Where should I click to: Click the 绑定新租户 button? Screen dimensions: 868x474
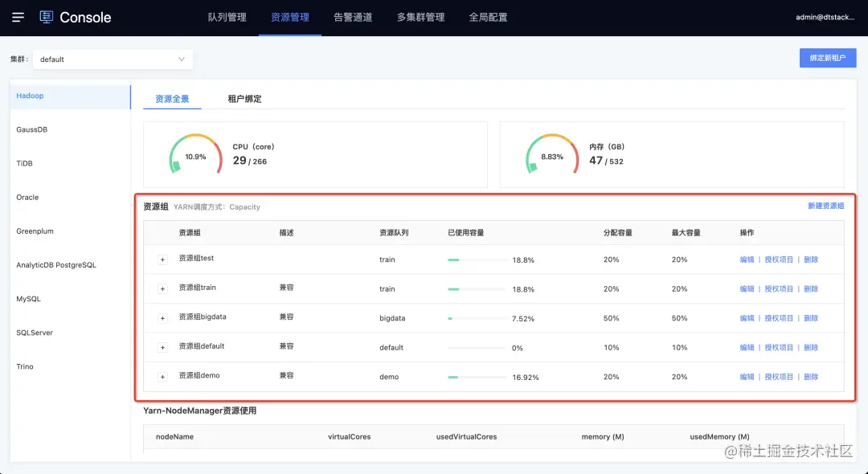click(828, 58)
